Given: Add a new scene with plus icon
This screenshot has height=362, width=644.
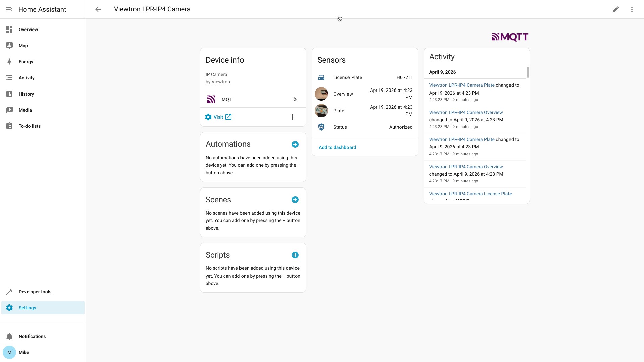Looking at the screenshot, I should tap(295, 200).
